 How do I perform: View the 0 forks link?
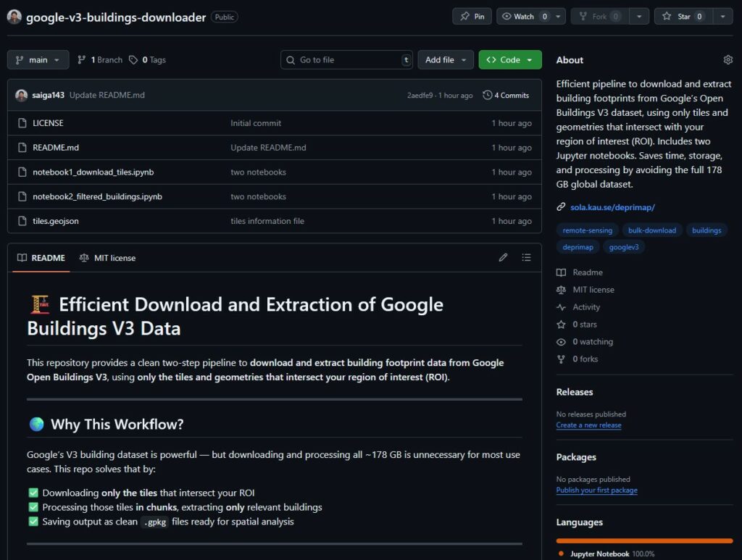(x=585, y=359)
